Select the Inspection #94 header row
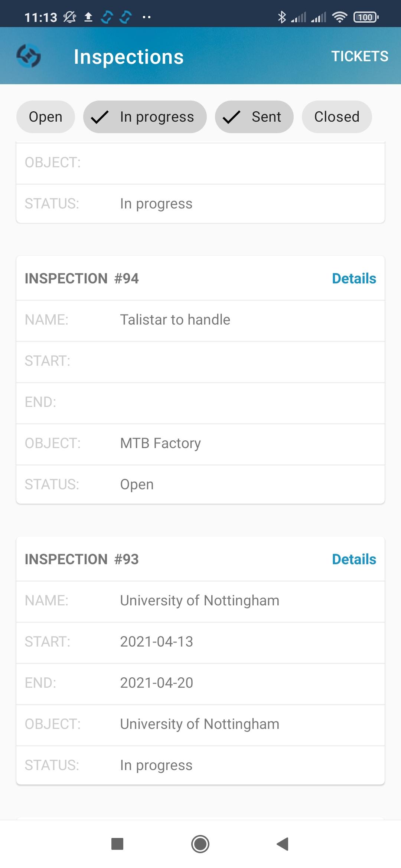This screenshot has width=401, height=868. pos(200,279)
